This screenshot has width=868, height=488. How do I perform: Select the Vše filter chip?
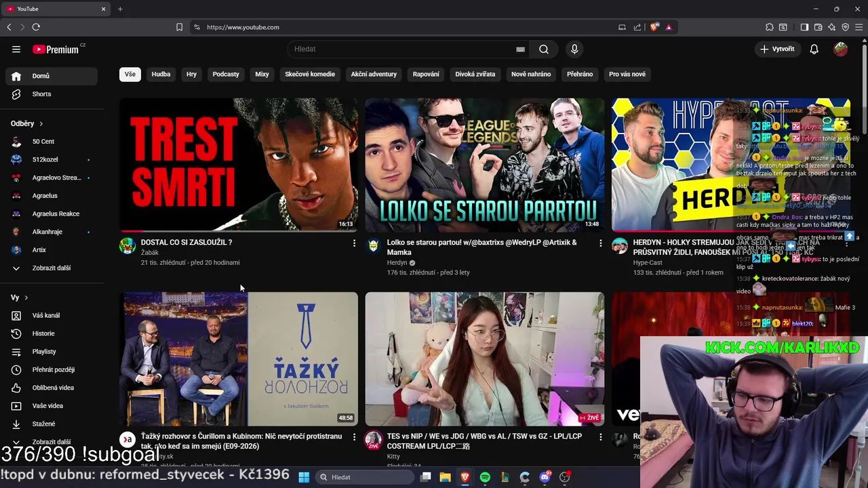(130, 74)
